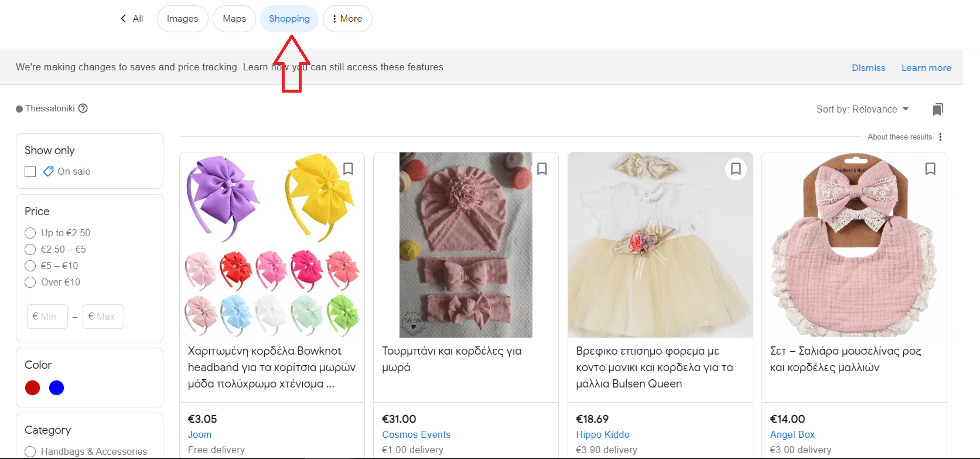
Task: Select Handbags & Accessories category
Action: 30,451
